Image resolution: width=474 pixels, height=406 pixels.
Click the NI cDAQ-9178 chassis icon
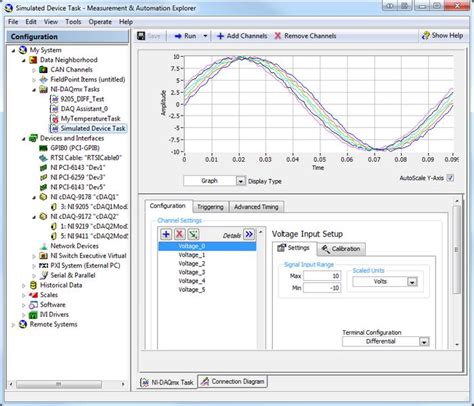click(44, 197)
